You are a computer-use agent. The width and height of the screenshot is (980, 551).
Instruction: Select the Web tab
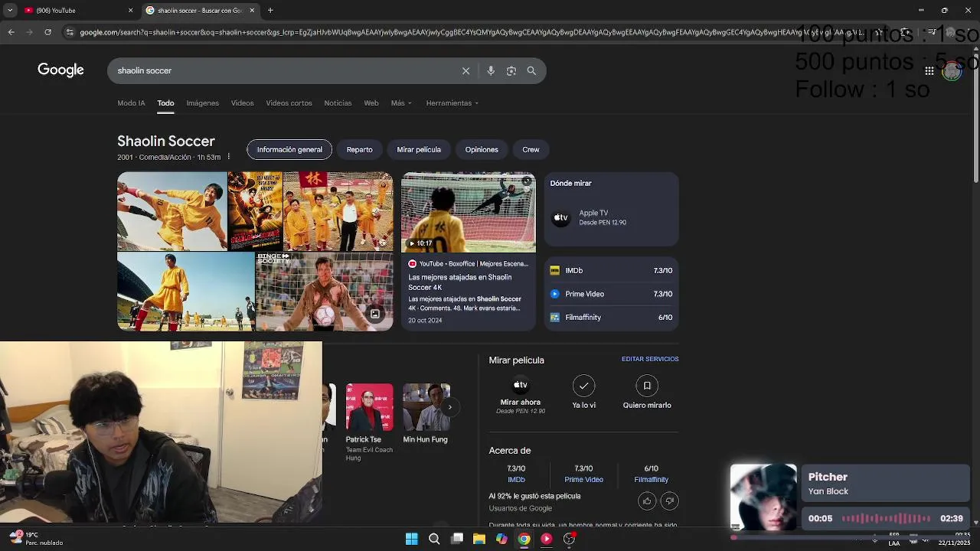click(371, 103)
